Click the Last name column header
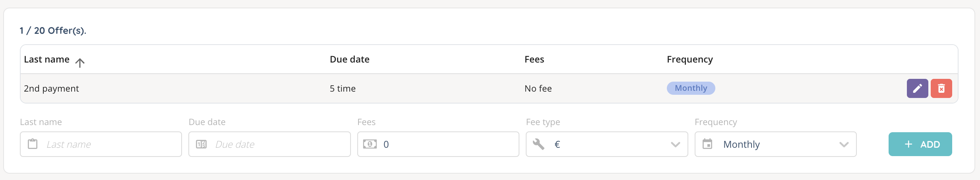 coord(47,59)
